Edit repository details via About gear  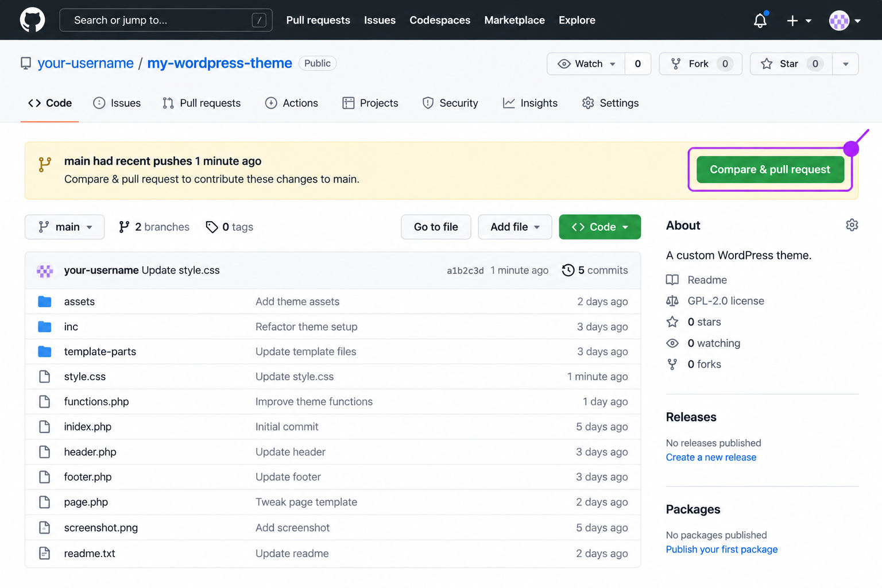point(852,225)
